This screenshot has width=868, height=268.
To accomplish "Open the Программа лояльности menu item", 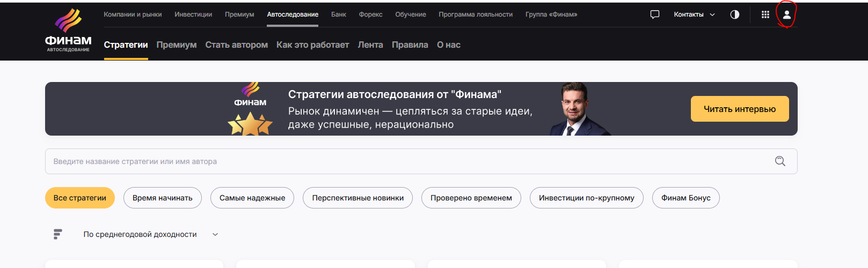I will (x=475, y=14).
